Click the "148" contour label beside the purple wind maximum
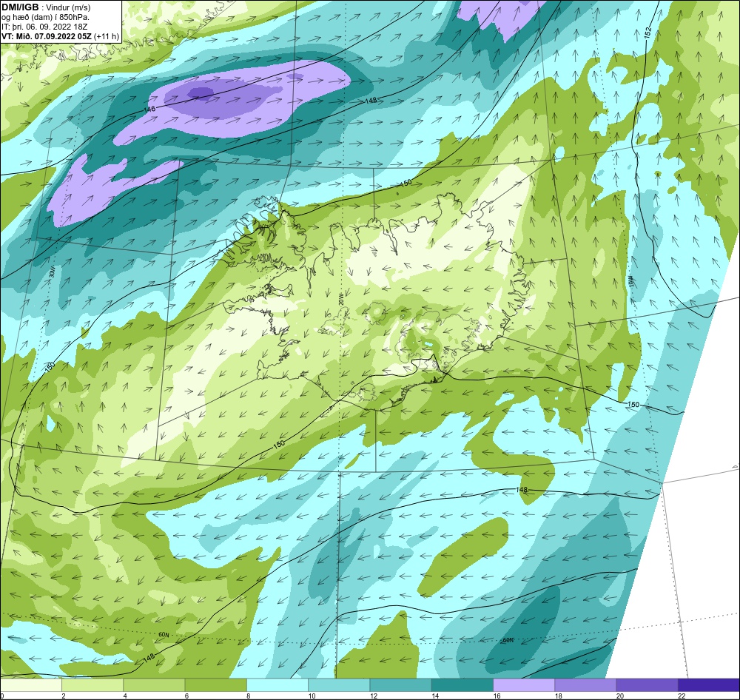The image size is (740, 700). 371,101
